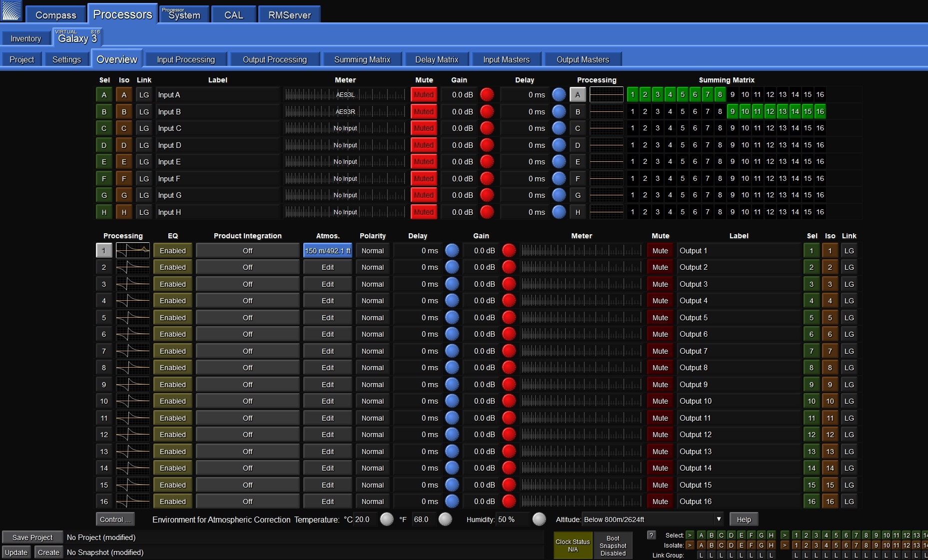The height and width of the screenshot is (560, 928).
Task: Mute Output 3
Action: coord(660,284)
